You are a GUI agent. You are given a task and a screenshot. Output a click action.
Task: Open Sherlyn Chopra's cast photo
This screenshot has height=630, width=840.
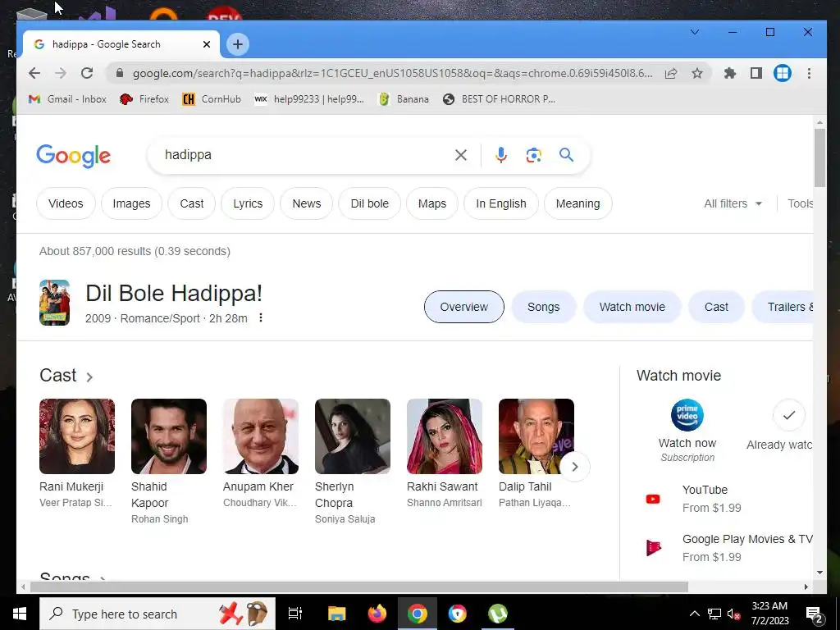tap(353, 436)
